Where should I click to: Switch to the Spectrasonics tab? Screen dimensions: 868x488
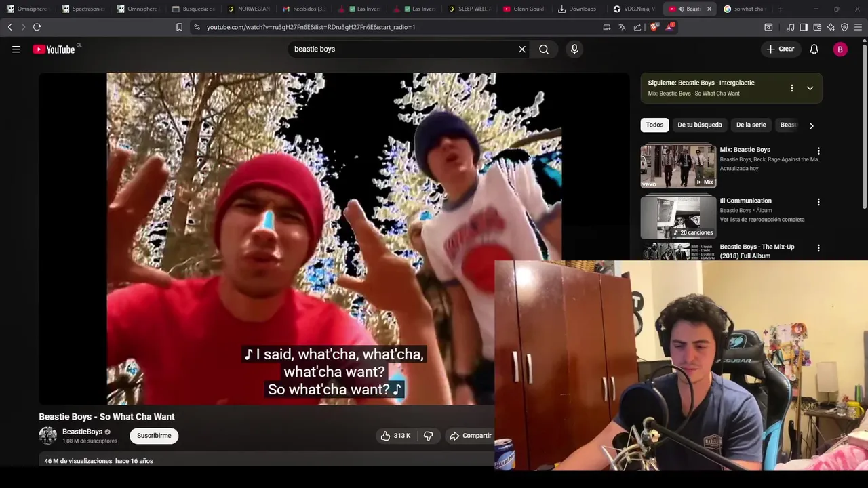83,9
